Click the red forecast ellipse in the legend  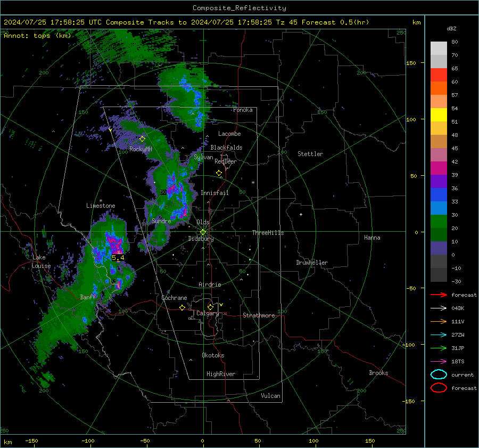(x=439, y=388)
